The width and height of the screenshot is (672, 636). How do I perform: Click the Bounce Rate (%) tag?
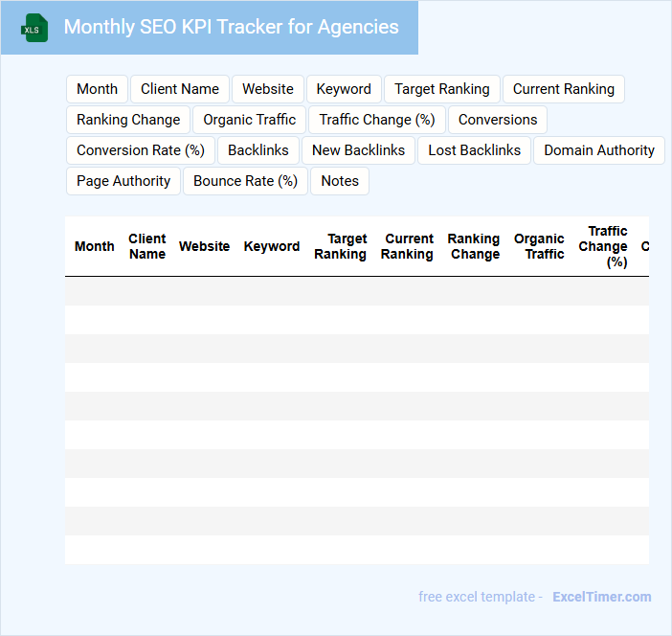point(246,181)
